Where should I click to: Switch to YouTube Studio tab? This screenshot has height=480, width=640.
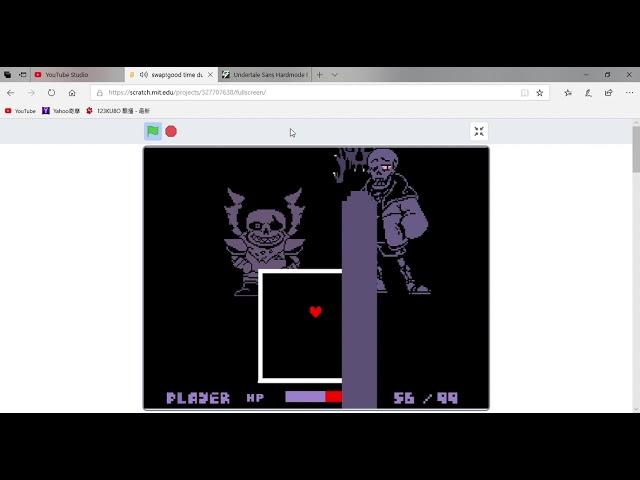pyautogui.click(x=78, y=75)
